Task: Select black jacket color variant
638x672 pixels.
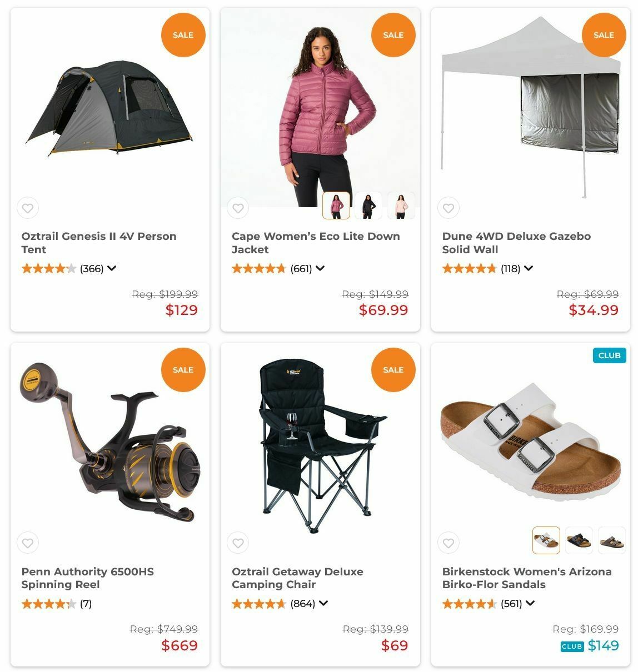Action: (368, 206)
